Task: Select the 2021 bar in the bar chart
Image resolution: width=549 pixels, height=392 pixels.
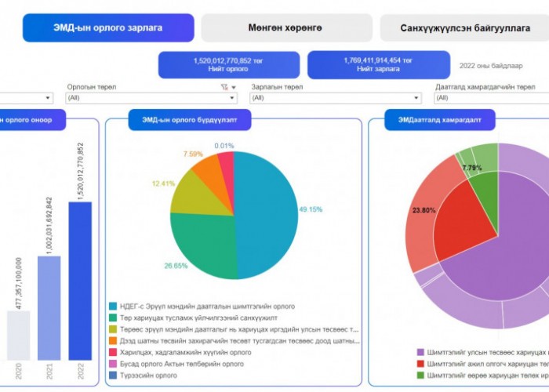Action: (x=49, y=308)
